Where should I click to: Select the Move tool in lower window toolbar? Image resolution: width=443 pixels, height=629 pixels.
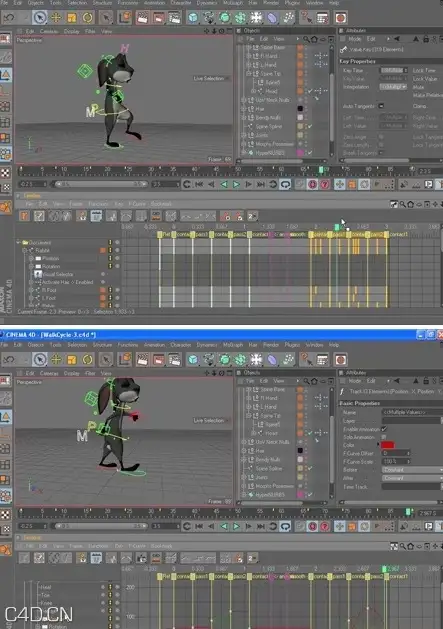[x=55, y=359]
